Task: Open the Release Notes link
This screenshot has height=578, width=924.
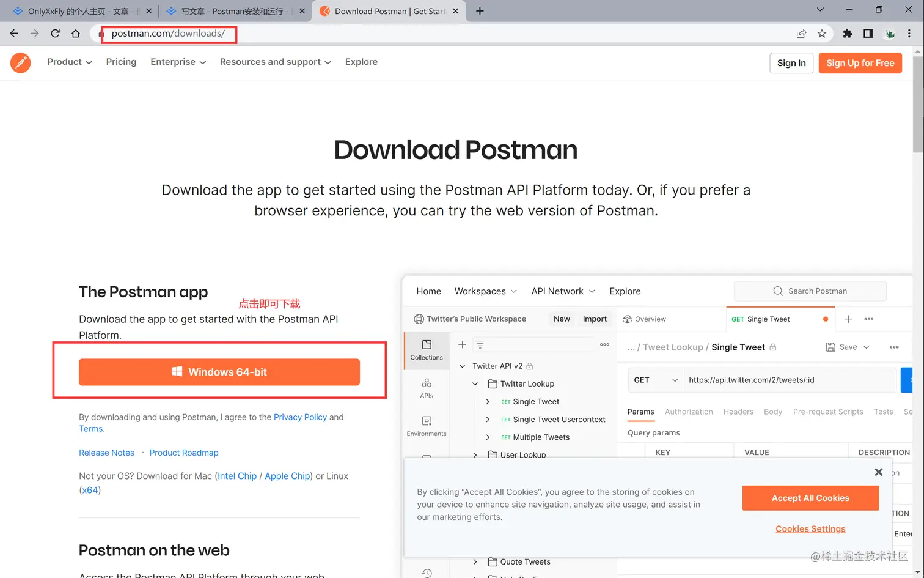Action: click(x=106, y=453)
